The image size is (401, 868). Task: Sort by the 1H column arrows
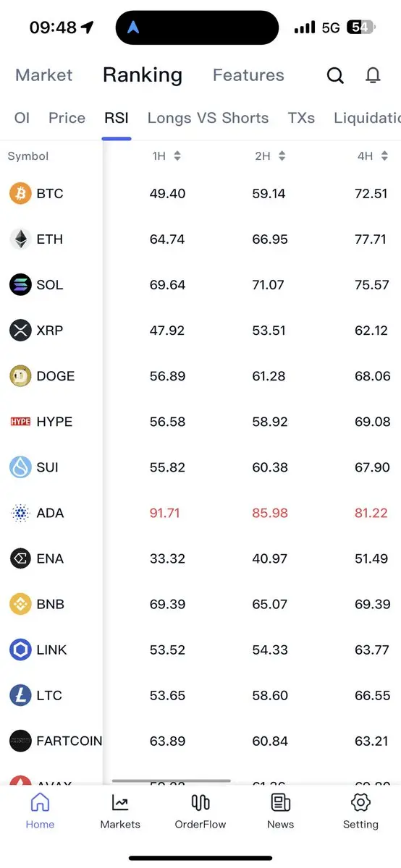click(x=177, y=156)
